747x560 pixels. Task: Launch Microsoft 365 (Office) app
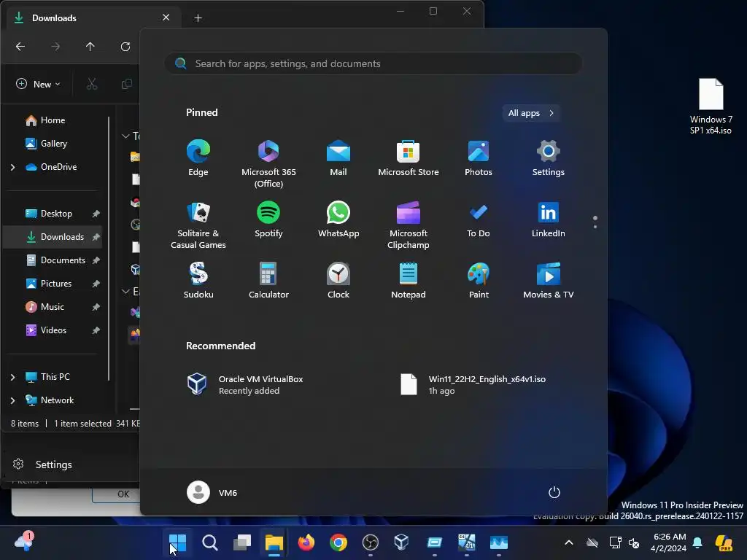click(268, 164)
